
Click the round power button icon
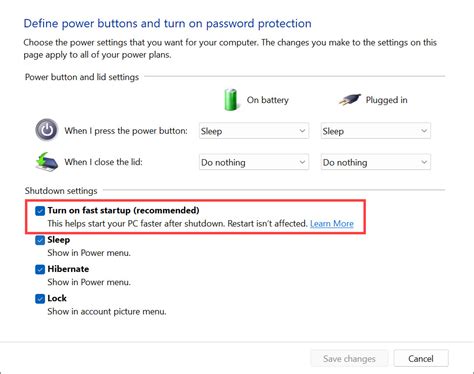(47, 130)
